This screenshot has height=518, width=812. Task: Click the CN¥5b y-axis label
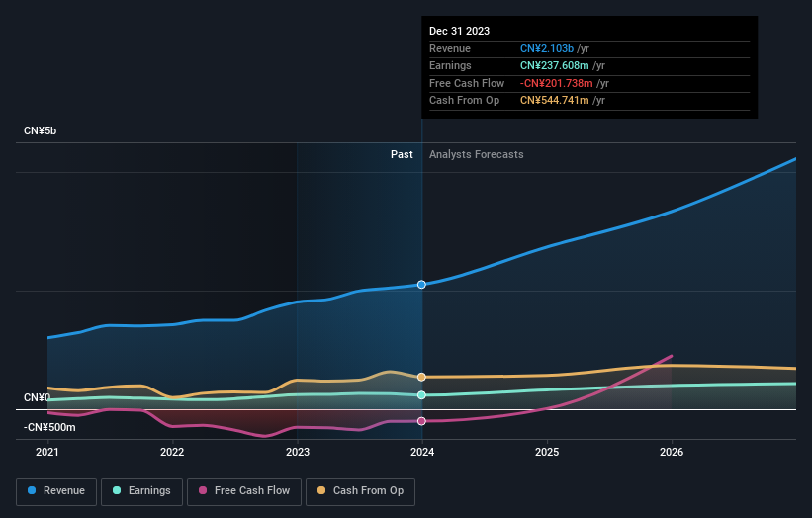pos(40,130)
